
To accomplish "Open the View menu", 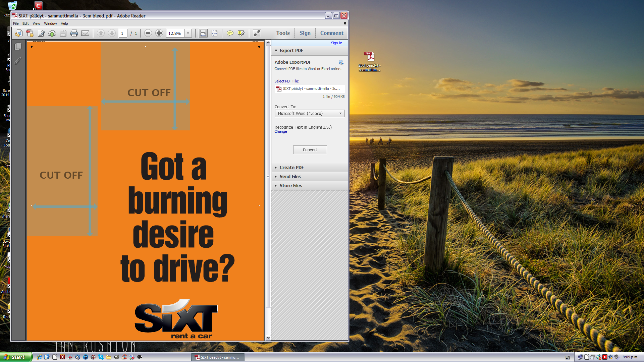I will [x=36, y=23].
